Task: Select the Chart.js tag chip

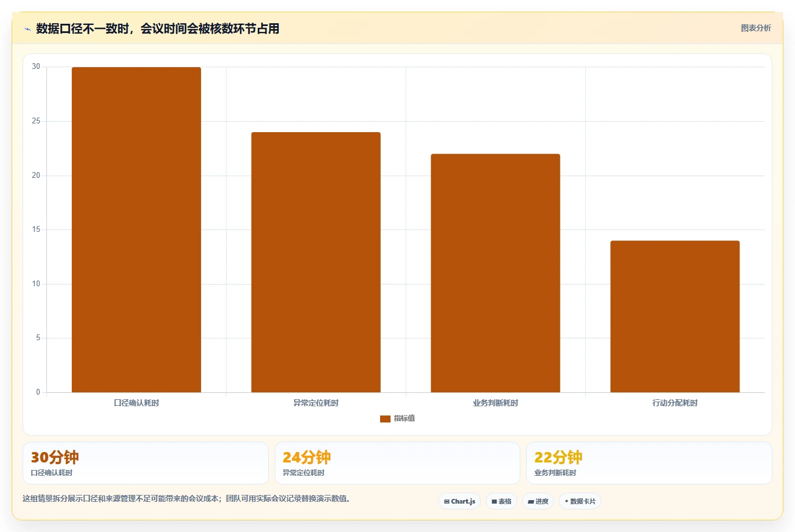Action: [x=460, y=501]
